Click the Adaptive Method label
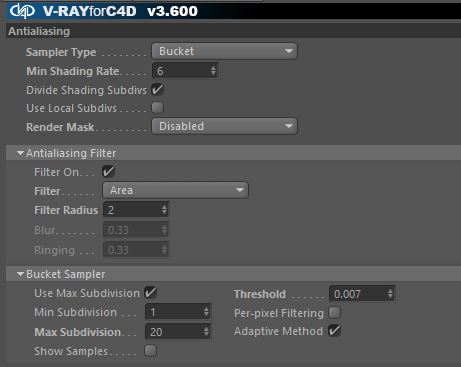This screenshot has height=367, width=461. tap(278, 331)
